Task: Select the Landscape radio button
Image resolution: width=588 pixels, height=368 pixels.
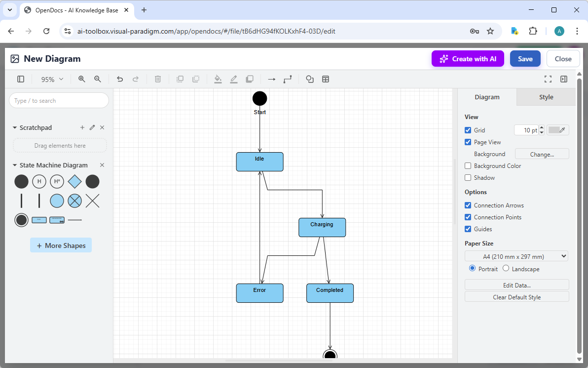Action: (506, 268)
